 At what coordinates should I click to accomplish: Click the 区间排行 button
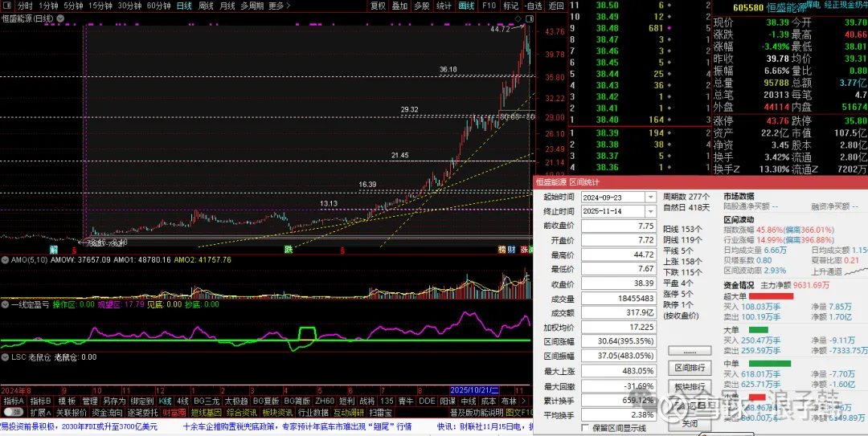[690, 368]
